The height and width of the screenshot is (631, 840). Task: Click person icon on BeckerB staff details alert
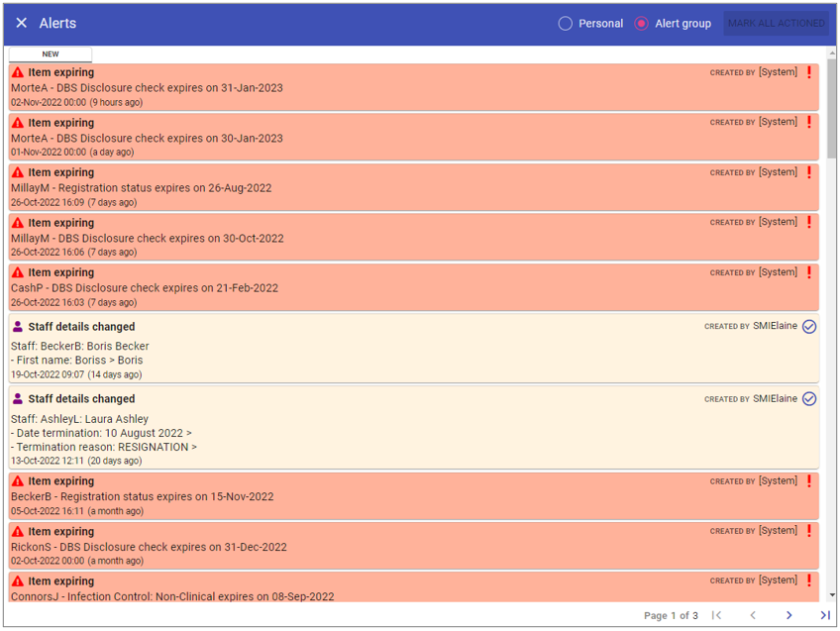coord(18,327)
